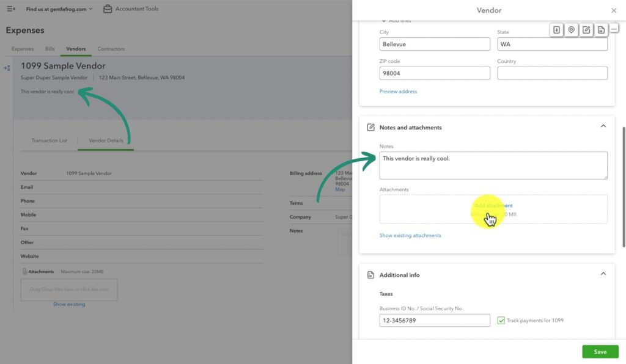Click the Additional info section icon
The height and width of the screenshot is (364, 626).
370,275
